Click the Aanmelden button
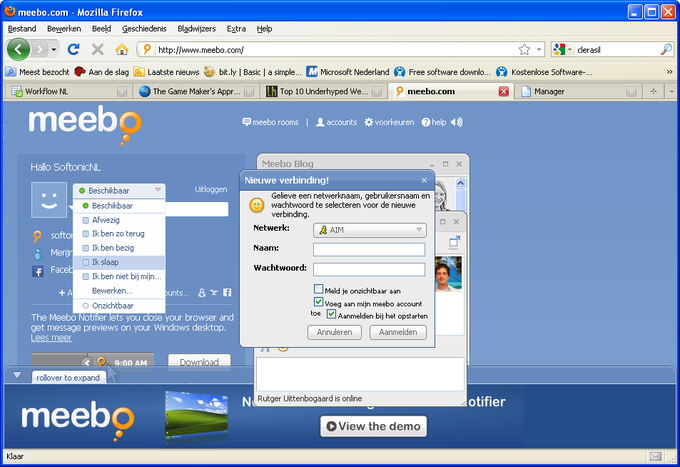The width and height of the screenshot is (680, 467). click(x=398, y=332)
